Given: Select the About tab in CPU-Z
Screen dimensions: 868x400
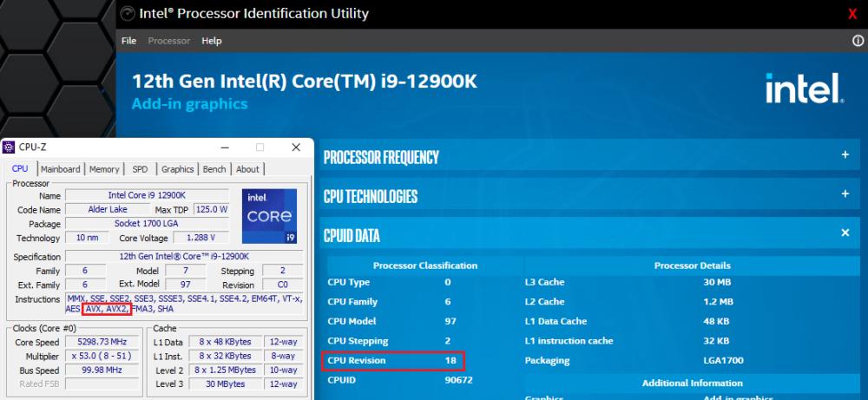Looking at the screenshot, I should pyautogui.click(x=247, y=169).
